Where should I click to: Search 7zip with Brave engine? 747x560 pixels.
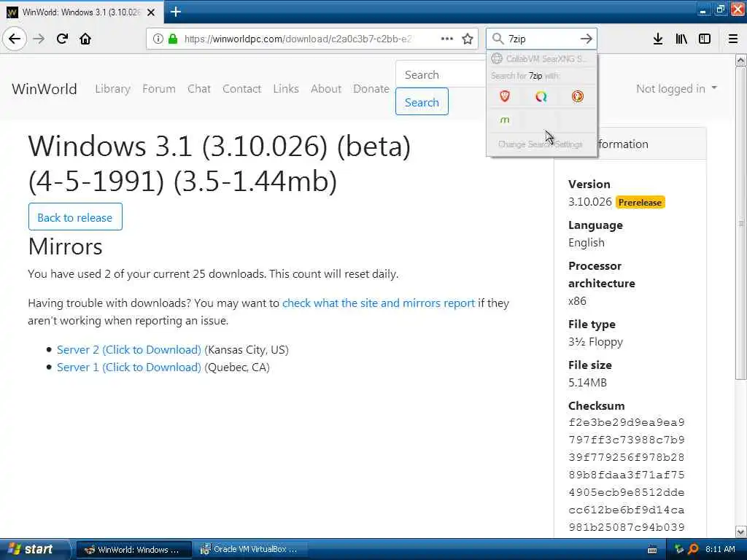tap(505, 97)
